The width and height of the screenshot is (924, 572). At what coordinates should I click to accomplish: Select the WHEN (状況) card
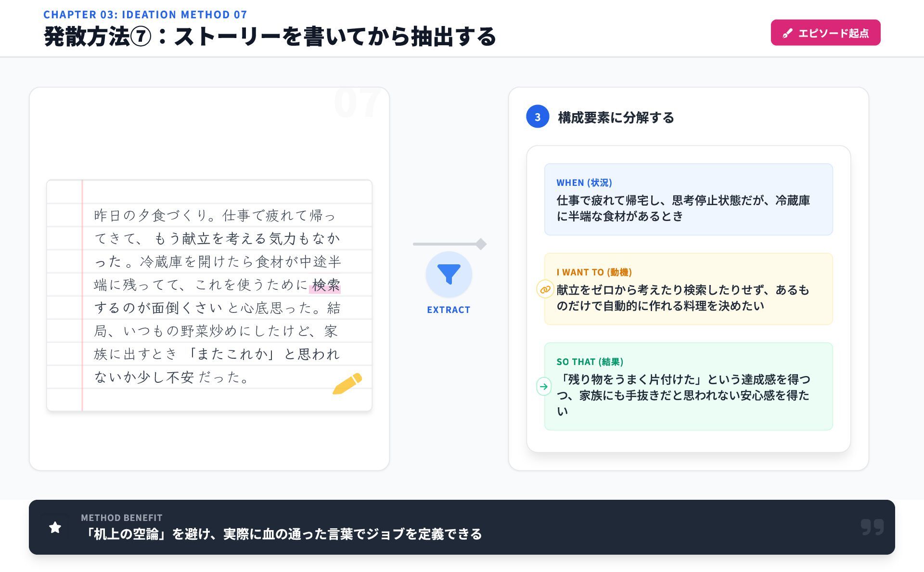(x=688, y=199)
